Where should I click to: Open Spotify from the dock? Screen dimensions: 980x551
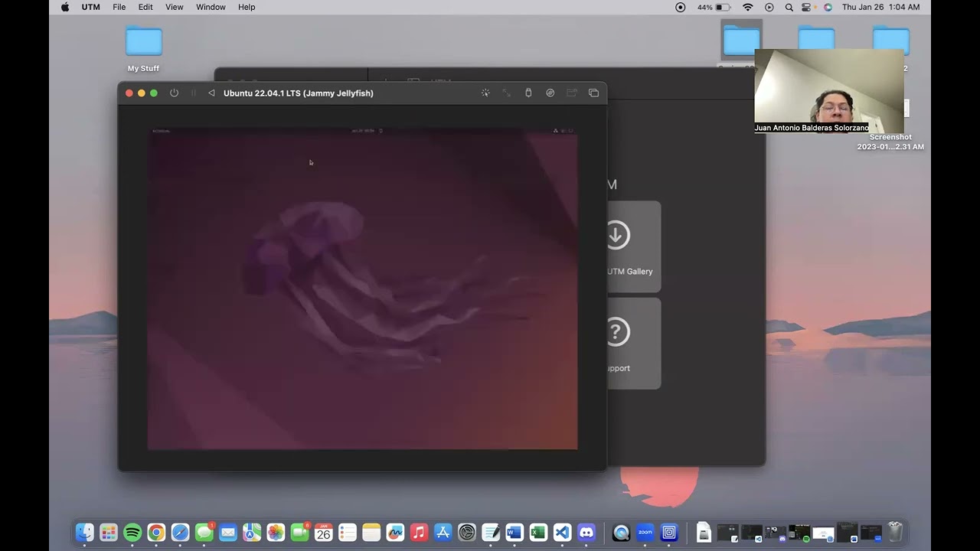132,532
